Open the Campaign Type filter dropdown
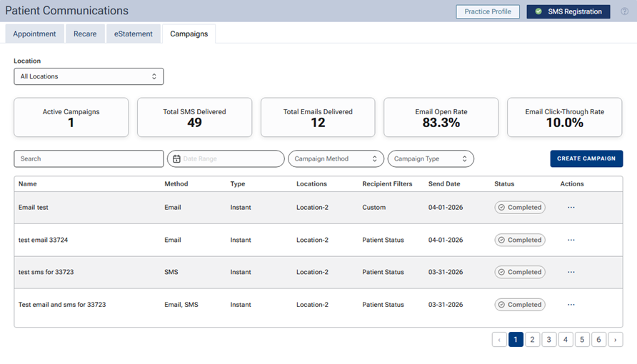 tap(431, 158)
